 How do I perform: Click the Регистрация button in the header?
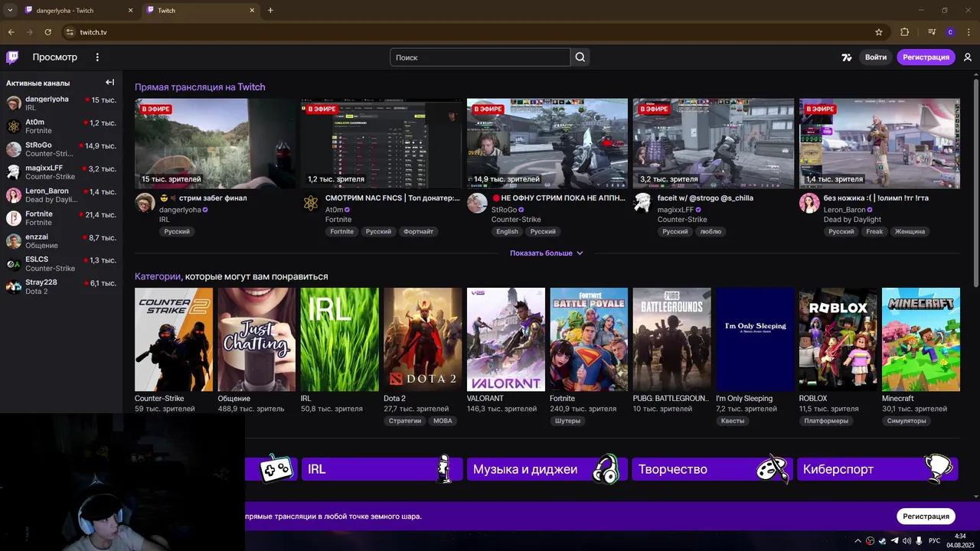tap(926, 57)
